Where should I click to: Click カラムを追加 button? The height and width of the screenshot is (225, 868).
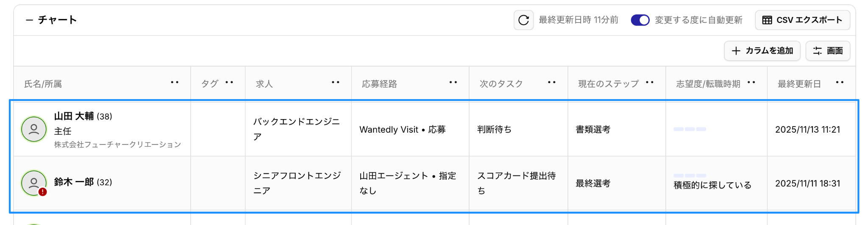pos(762,51)
